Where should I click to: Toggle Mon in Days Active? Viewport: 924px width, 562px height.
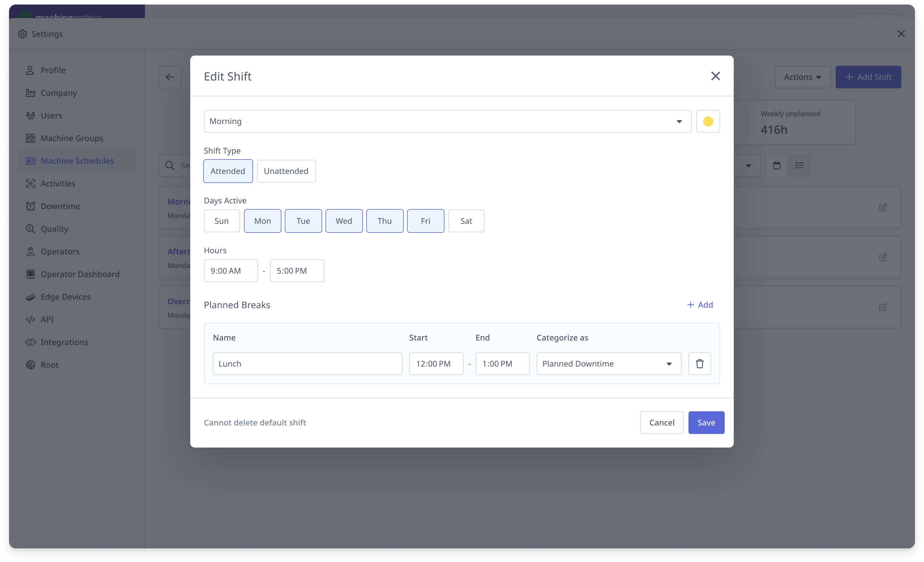[262, 221]
